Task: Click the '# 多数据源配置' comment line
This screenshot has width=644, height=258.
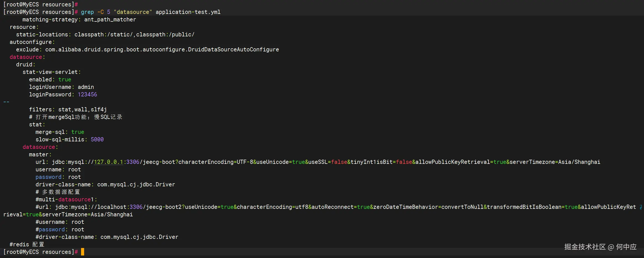Action: coord(58,192)
